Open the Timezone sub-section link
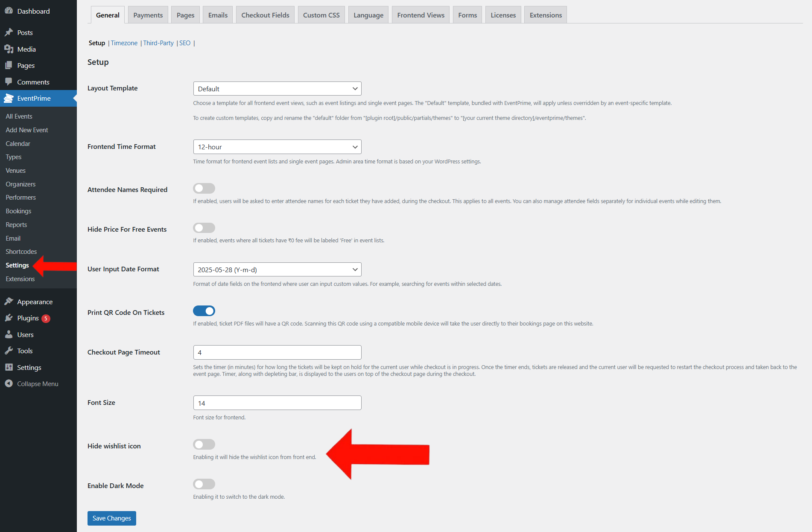 124,43
